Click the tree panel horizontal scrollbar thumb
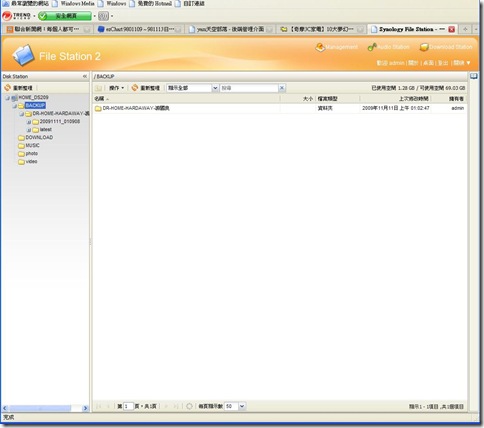 [40, 408]
